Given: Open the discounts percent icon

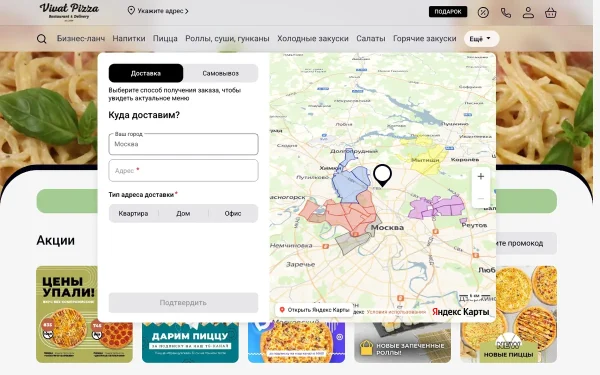Looking at the screenshot, I should (483, 12).
